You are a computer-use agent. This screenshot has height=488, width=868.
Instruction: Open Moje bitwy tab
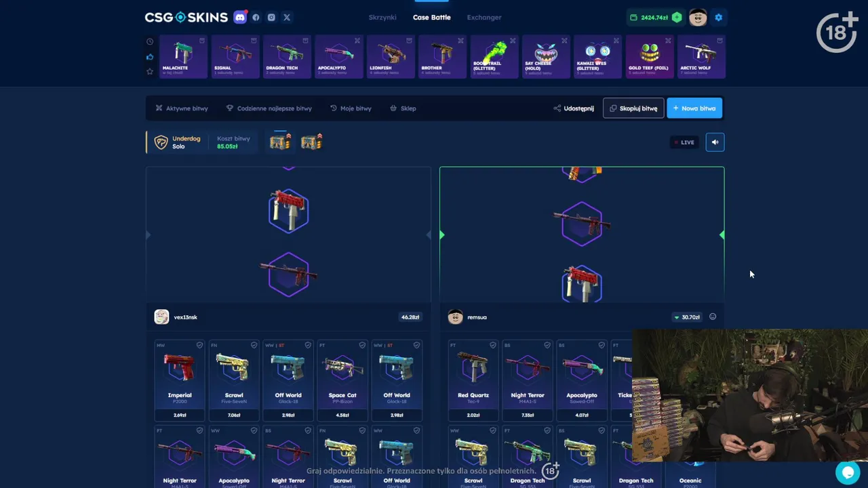tap(351, 108)
